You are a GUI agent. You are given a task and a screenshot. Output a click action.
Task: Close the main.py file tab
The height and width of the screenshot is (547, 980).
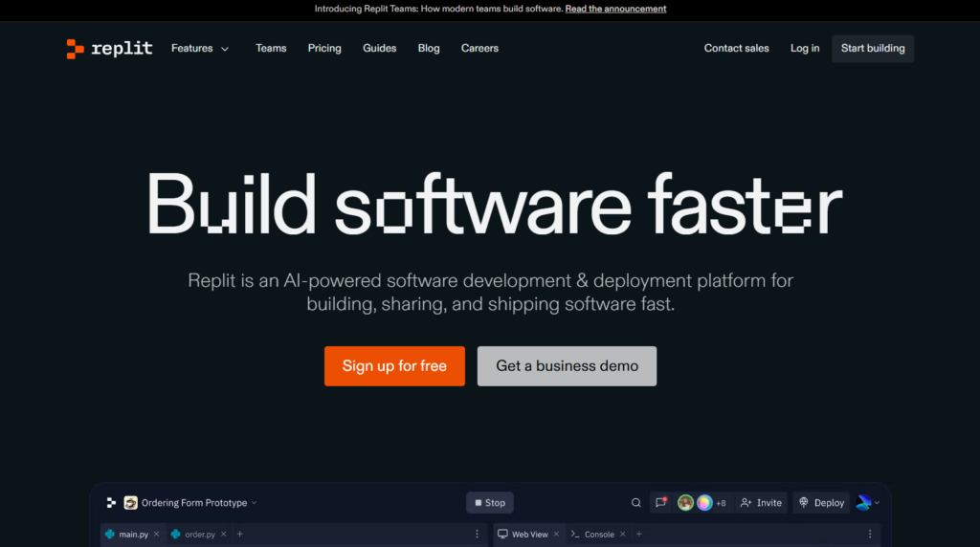tap(157, 535)
